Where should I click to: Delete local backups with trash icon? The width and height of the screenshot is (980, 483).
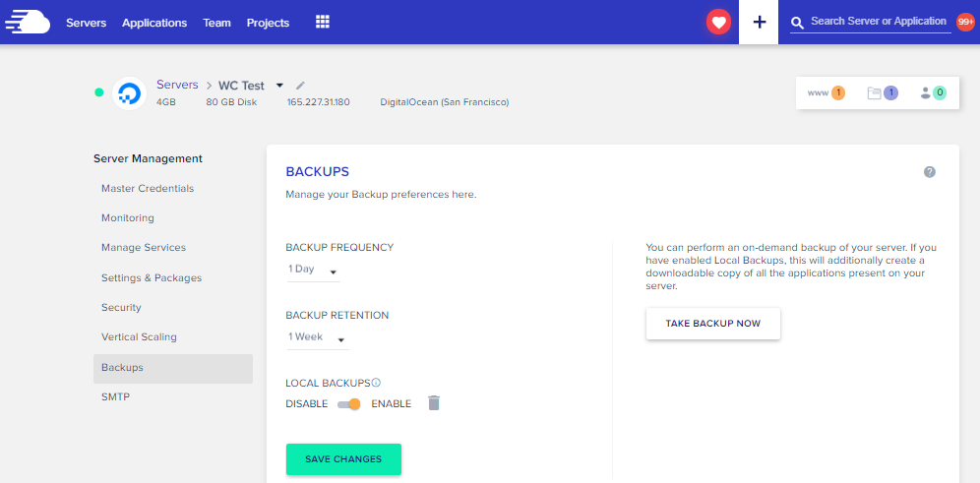tap(434, 403)
